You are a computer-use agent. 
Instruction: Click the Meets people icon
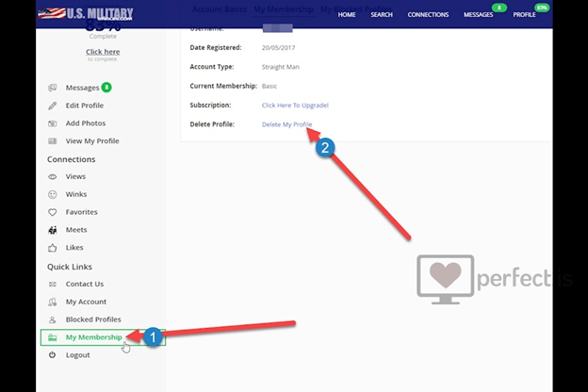pyautogui.click(x=53, y=230)
